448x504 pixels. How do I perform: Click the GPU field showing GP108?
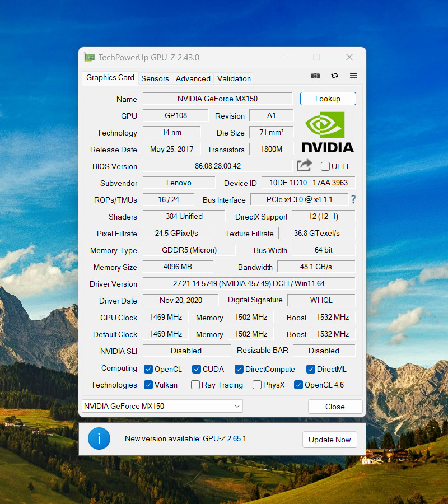point(176,115)
